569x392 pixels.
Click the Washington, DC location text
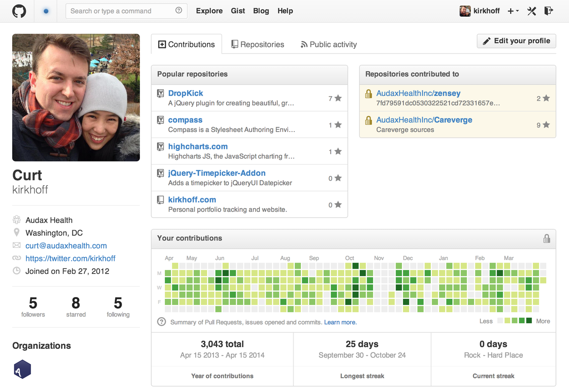coord(54,233)
